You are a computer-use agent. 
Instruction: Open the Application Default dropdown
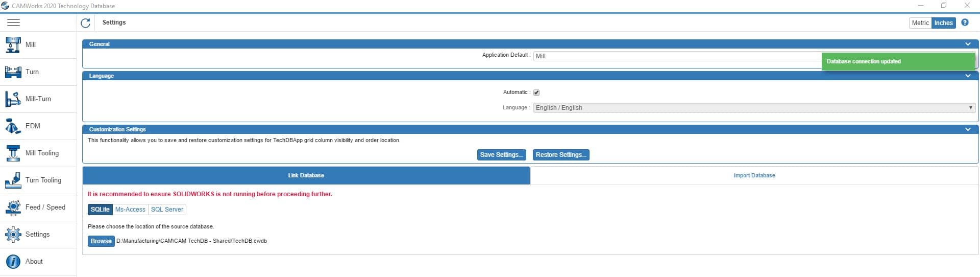(754, 56)
